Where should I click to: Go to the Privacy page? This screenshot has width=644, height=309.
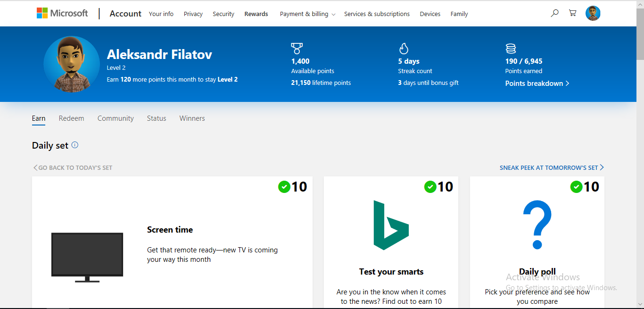click(193, 14)
